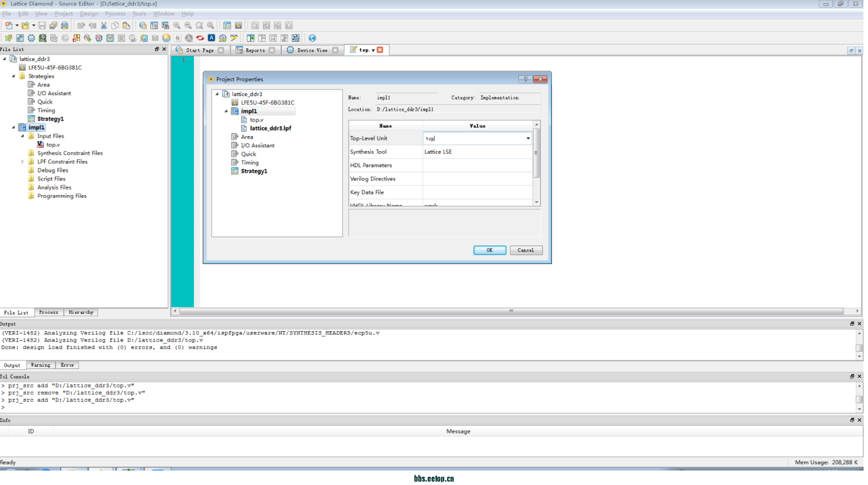Collapse the Strategies folder in File List
The width and height of the screenshot is (868, 485).
coord(13,76)
